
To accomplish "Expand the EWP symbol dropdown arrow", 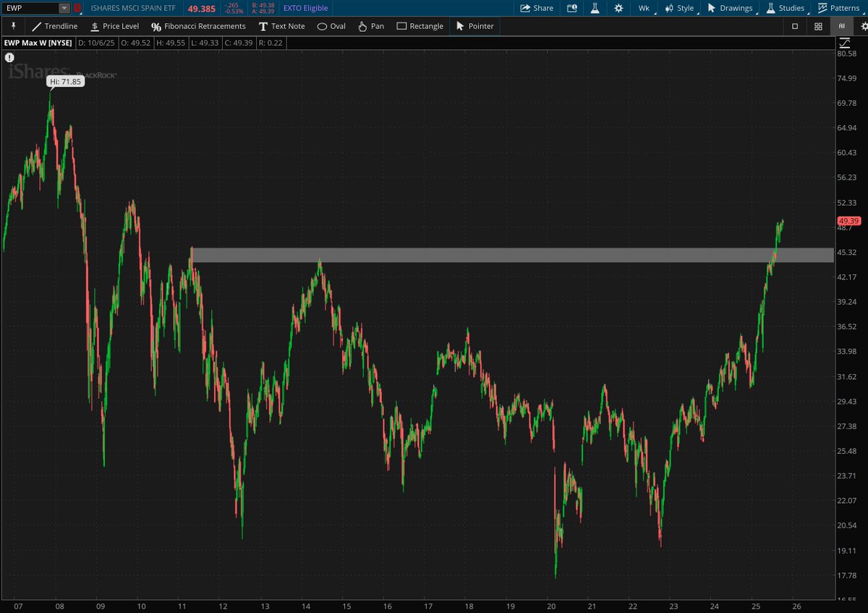I will pyautogui.click(x=64, y=8).
